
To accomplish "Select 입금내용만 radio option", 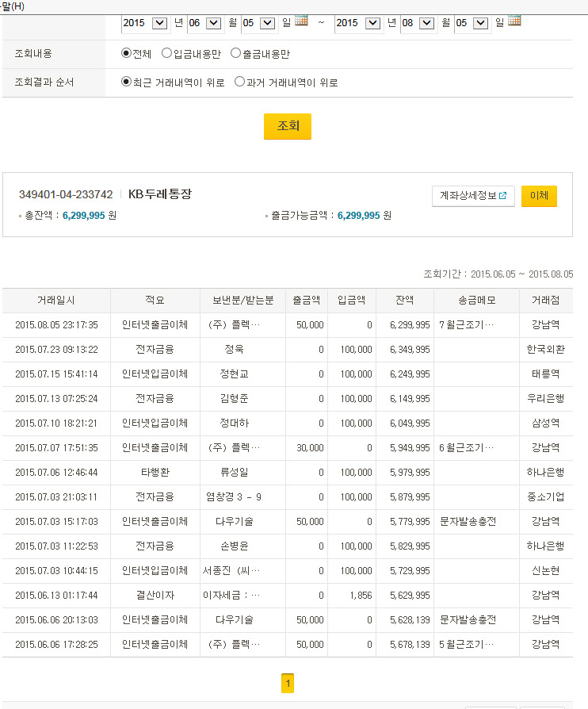I will [x=166, y=53].
